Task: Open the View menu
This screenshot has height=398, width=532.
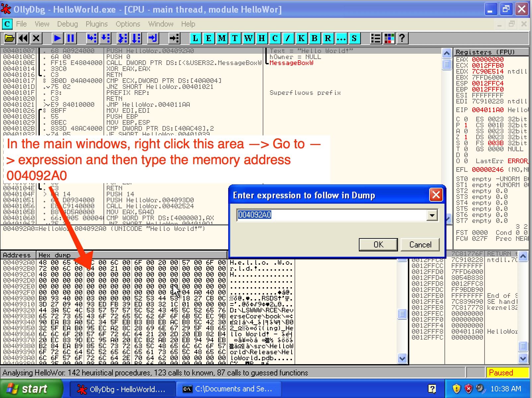Action: 42,24
